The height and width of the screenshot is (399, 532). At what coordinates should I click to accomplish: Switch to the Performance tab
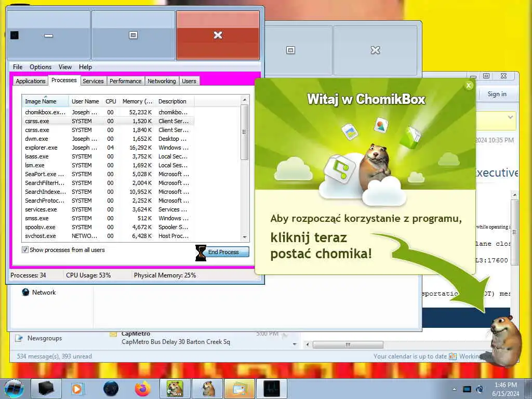click(126, 81)
